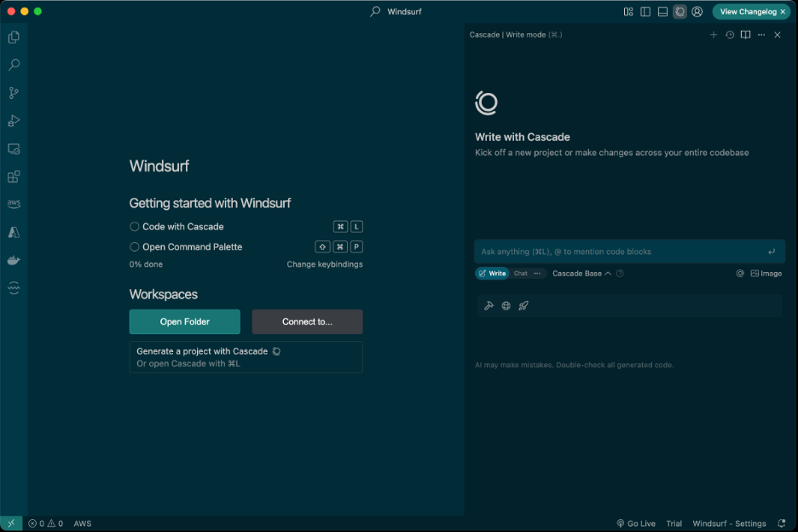Open the Search view in activity bar
The image size is (798, 532).
(14, 65)
